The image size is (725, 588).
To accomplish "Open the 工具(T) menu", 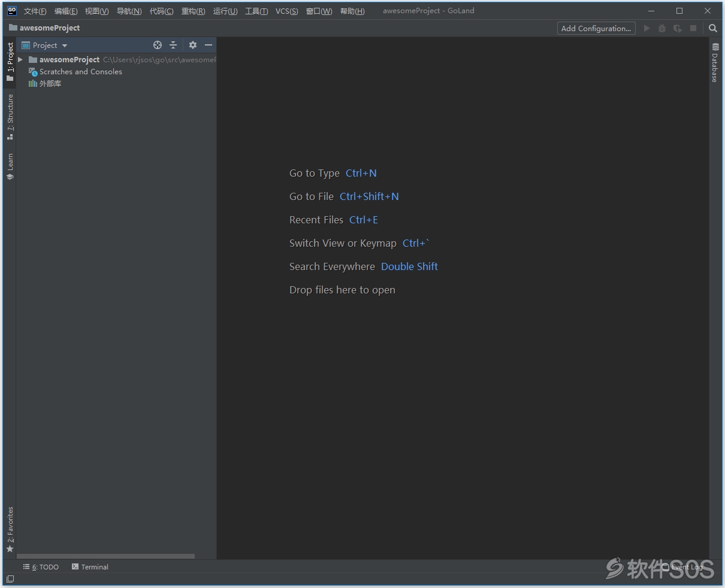I will coord(256,11).
